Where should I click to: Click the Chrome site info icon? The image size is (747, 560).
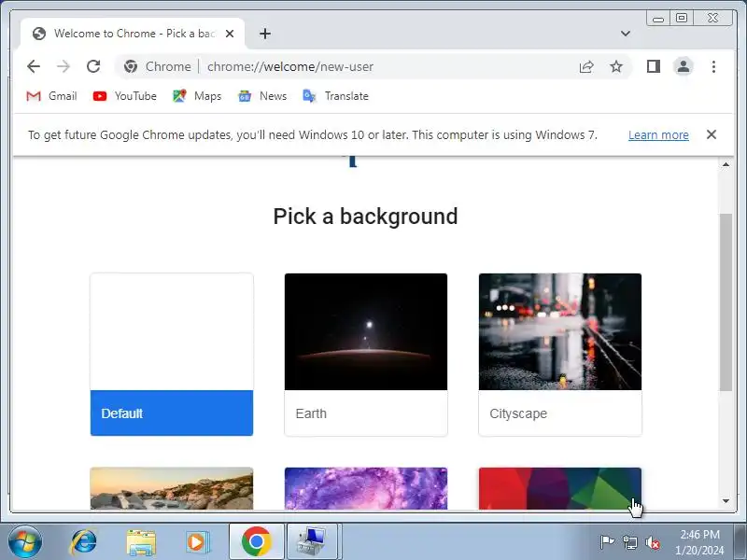pyautogui.click(x=130, y=66)
